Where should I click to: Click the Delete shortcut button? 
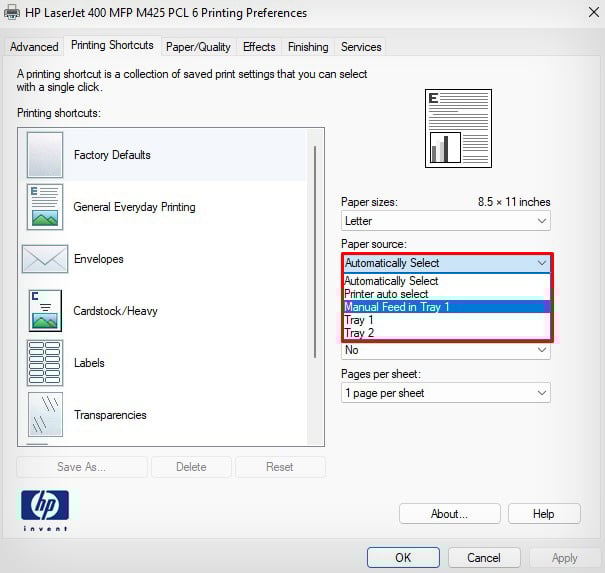(191, 467)
